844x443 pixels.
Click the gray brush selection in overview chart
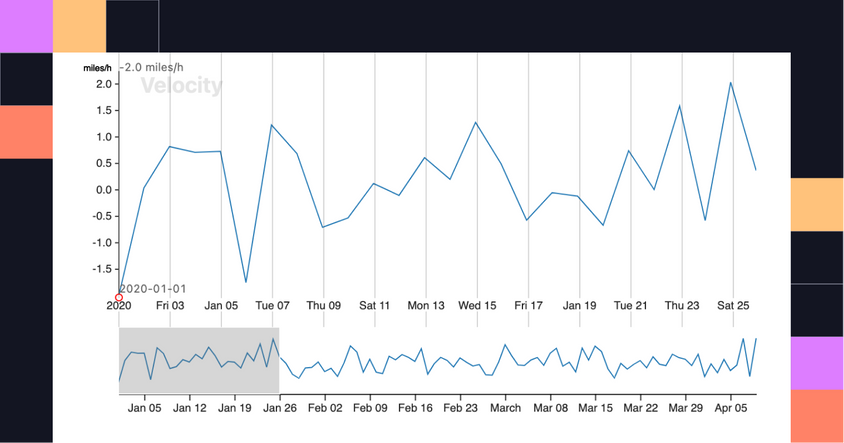(199, 360)
